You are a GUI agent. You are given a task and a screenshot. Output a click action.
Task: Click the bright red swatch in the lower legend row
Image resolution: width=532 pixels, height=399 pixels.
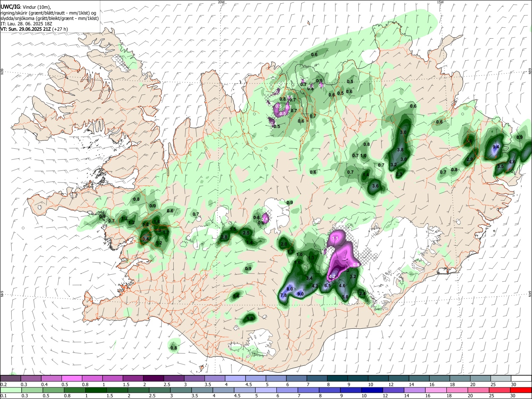pyautogui.click(x=521, y=390)
